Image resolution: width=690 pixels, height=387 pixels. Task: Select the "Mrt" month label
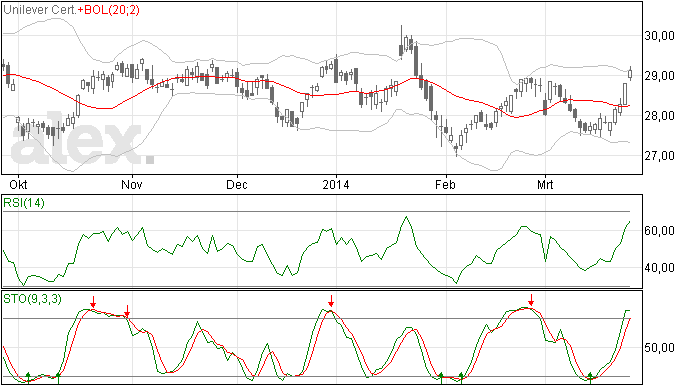(545, 184)
